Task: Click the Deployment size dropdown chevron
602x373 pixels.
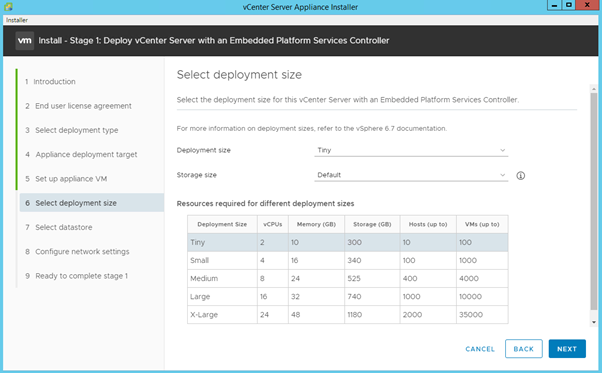Action: (503, 150)
